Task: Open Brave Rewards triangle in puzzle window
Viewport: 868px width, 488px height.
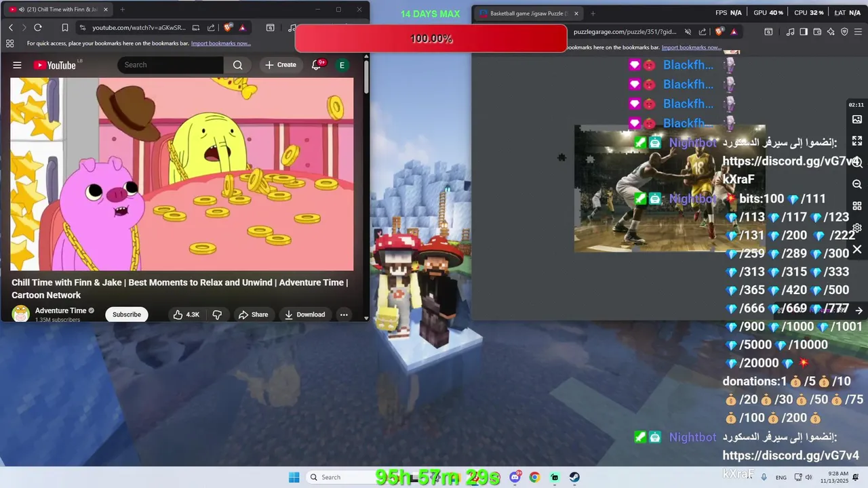Action: click(734, 31)
